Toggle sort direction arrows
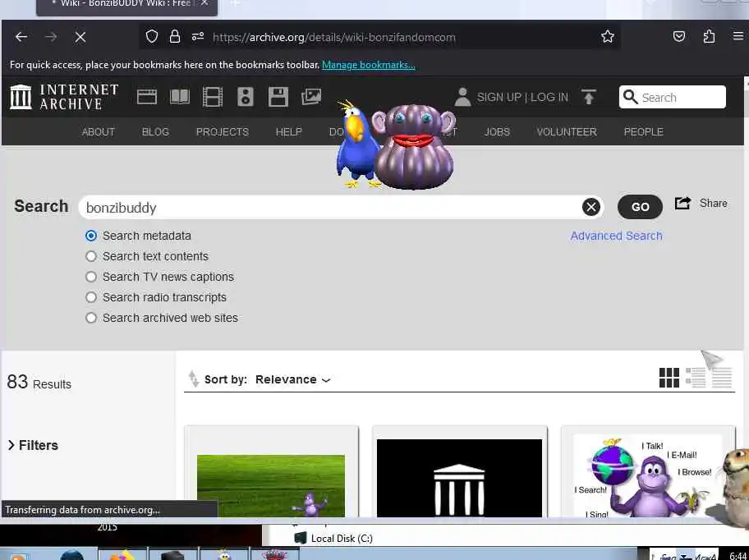Screen dimensions: 749x560 (194, 379)
